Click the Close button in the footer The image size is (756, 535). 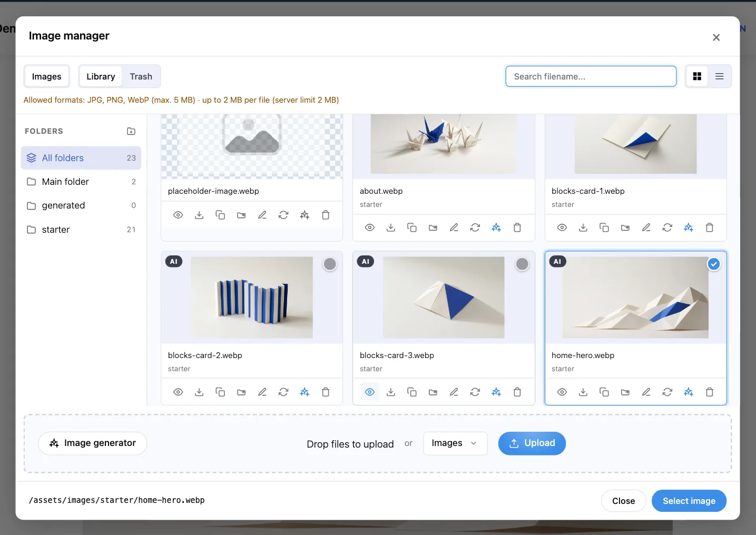click(624, 501)
